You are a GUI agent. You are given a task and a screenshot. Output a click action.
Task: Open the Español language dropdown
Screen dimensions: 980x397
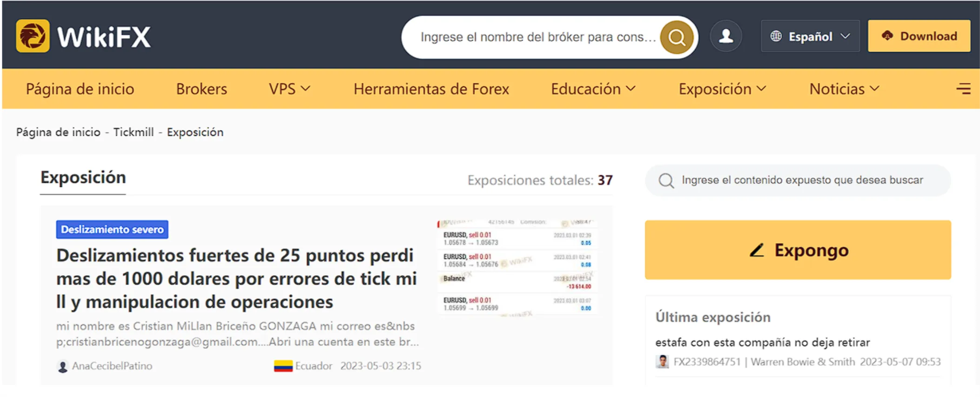click(810, 36)
